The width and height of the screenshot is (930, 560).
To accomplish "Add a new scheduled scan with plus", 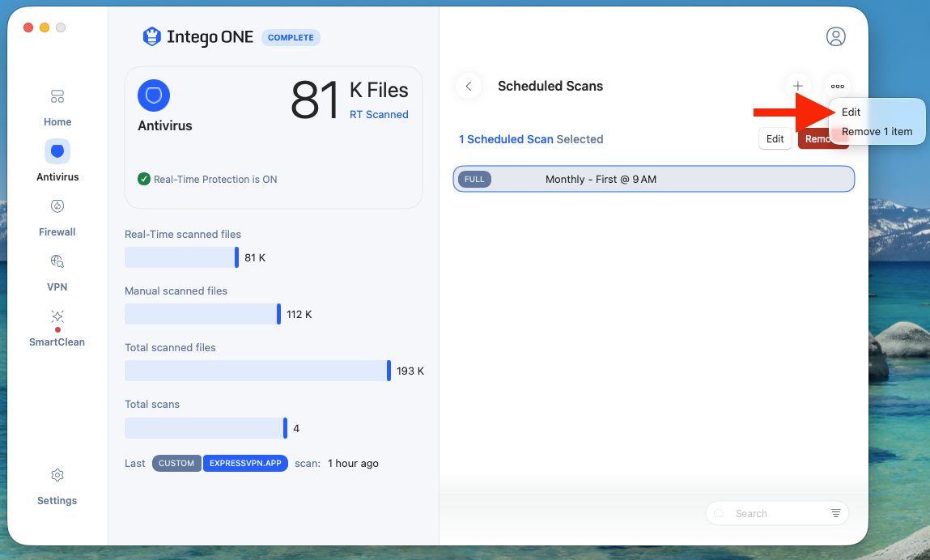I will pos(798,87).
